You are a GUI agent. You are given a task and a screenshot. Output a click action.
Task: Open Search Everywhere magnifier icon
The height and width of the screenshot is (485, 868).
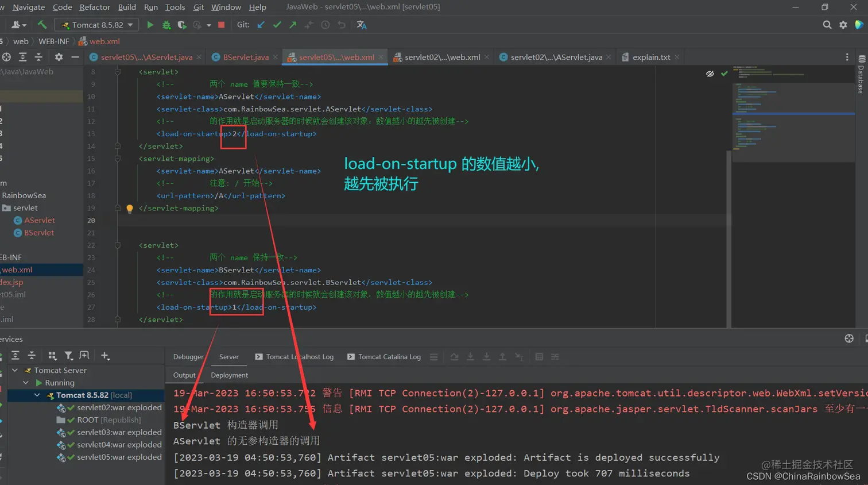pos(827,25)
